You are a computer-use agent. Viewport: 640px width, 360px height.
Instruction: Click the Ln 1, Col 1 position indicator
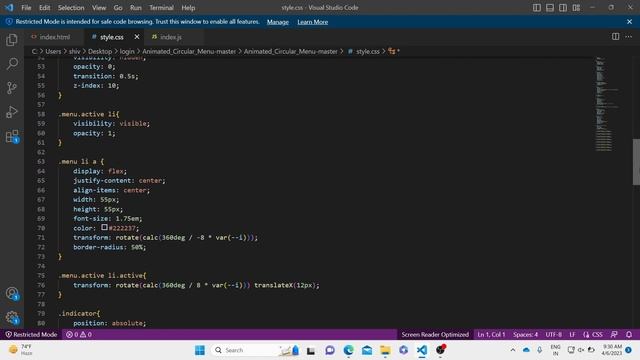pyautogui.click(x=491, y=334)
